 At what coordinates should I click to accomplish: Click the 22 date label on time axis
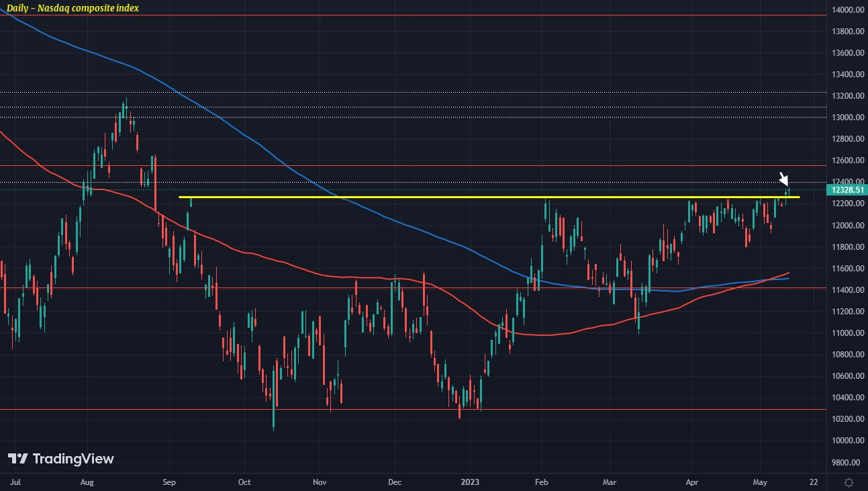813,482
